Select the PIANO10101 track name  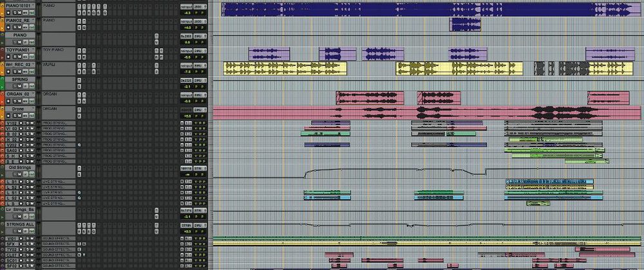pyautogui.click(x=18, y=6)
